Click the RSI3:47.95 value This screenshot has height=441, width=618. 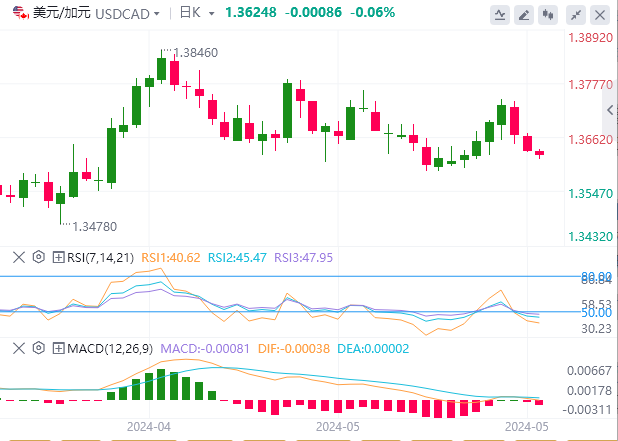click(303, 258)
